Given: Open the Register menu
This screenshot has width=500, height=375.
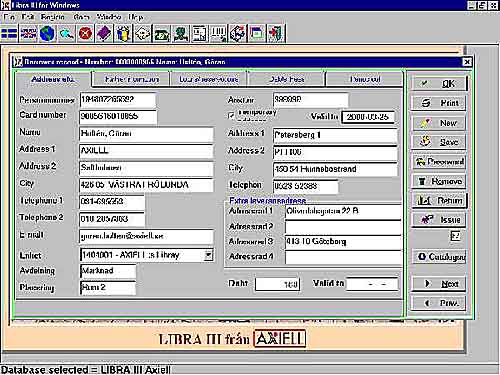Looking at the screenshot, I should pos(52,17).
